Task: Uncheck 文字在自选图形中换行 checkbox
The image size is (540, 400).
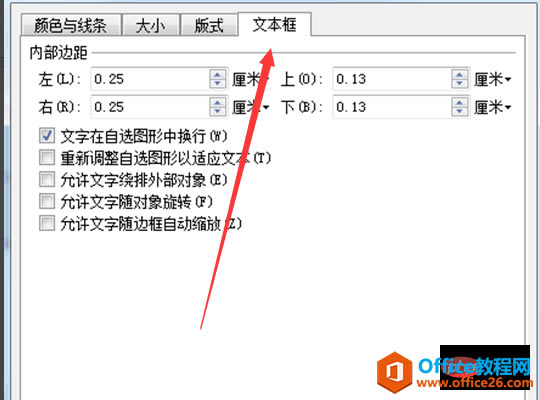Action: (x=47, y=135)
